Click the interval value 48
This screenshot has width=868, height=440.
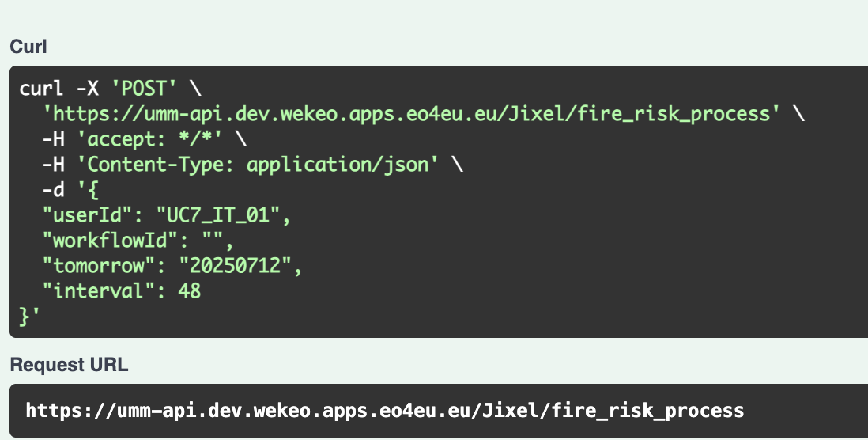click(x=190, y=291)
